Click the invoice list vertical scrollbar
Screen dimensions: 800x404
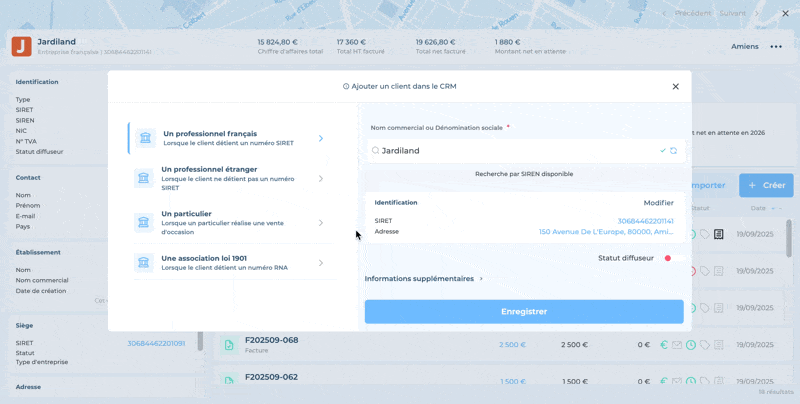click(789, 238)
